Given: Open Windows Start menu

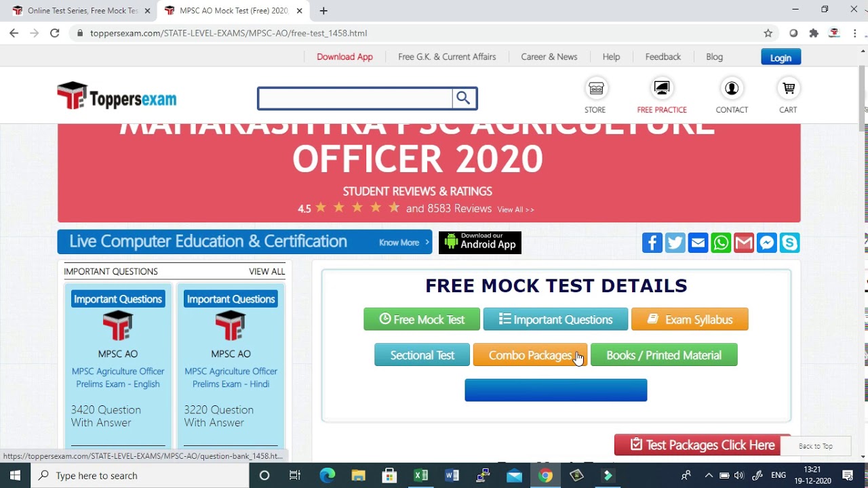Looking at the screenshot, I should click(15, 475).
